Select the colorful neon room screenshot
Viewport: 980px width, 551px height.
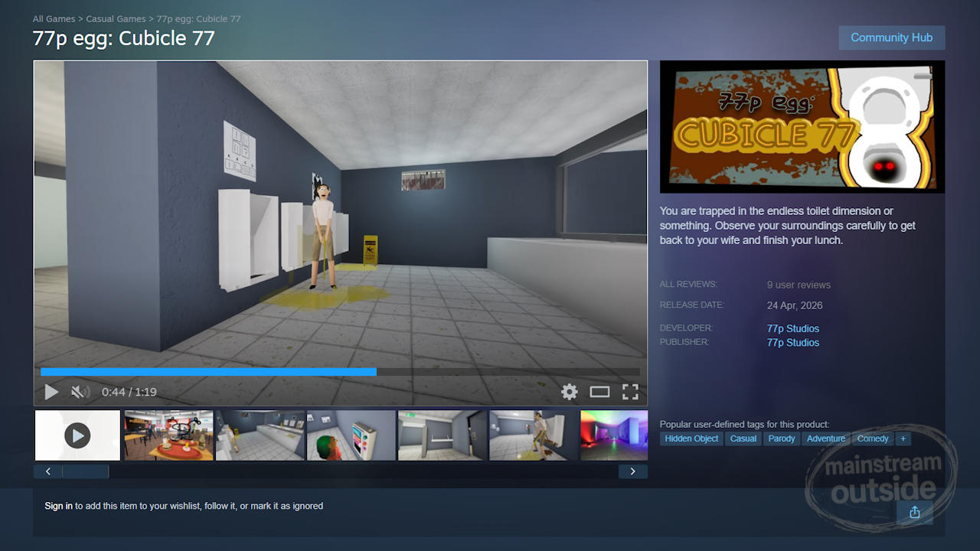613,435
